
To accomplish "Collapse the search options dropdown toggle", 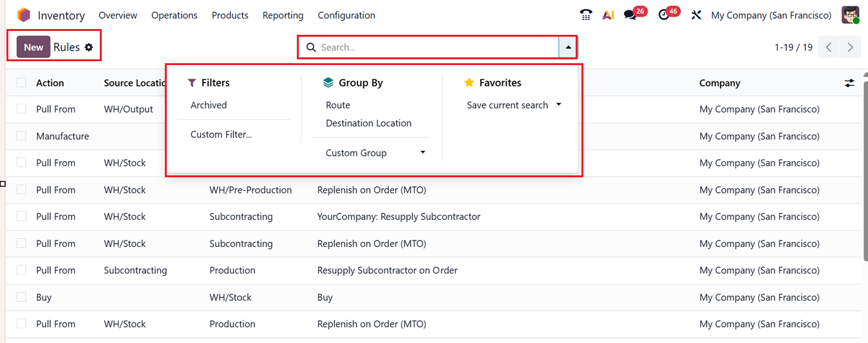I will (568, 47).
